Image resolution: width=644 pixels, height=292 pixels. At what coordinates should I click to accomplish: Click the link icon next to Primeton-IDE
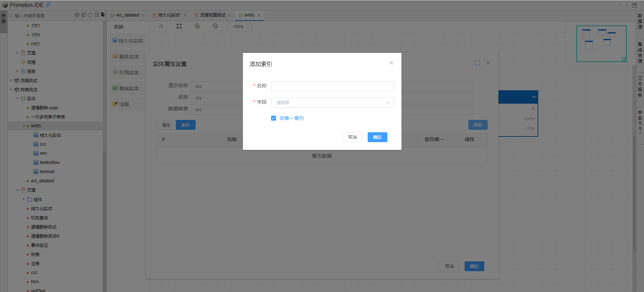[x=48, y=5]
